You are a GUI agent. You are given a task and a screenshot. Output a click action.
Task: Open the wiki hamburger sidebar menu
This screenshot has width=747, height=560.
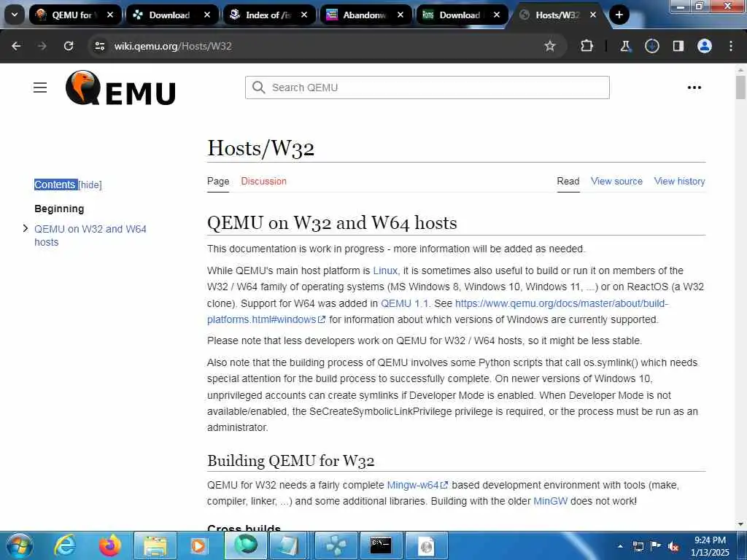coord(40,87)
